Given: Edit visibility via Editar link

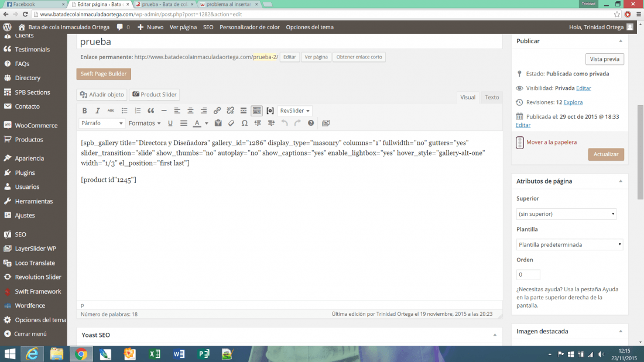Looking at the screenshot, I should [x=583, y=88].
